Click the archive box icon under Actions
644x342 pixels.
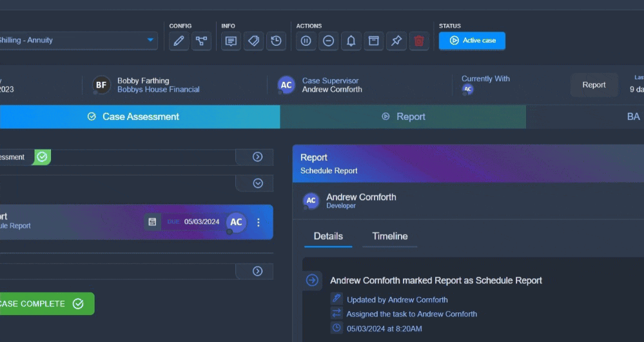point(373,41)
